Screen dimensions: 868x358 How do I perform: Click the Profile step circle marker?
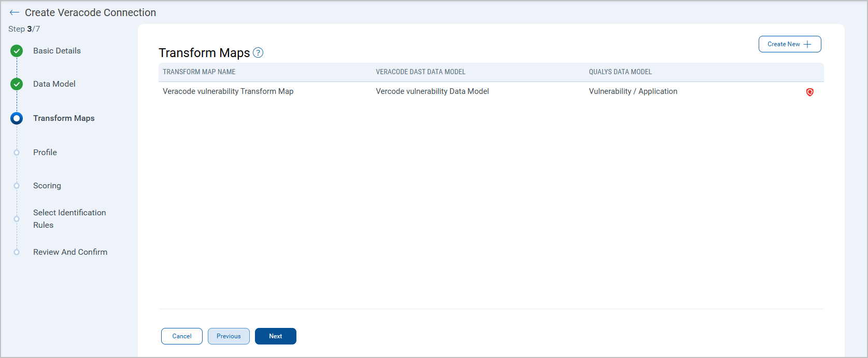[x=17, y=153]
